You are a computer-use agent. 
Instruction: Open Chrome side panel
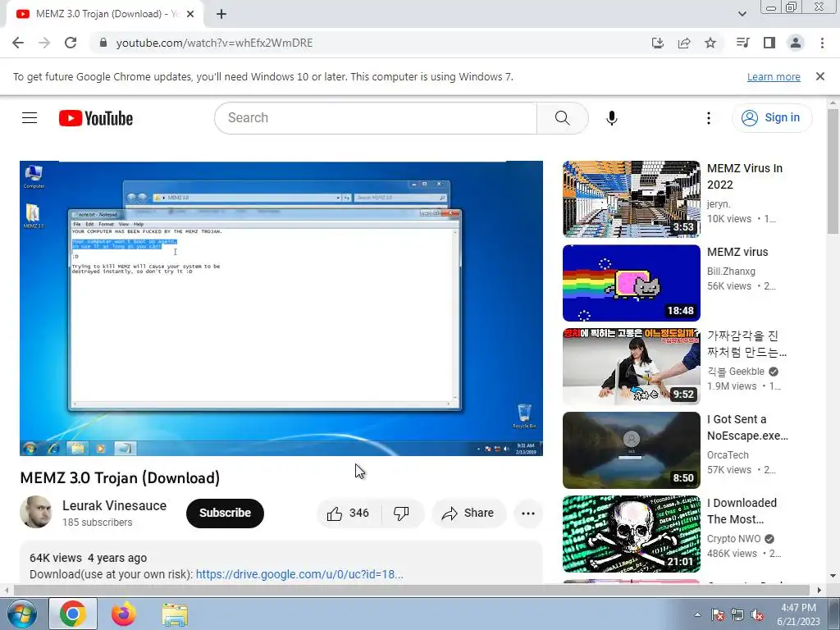(x=769, y=43)
